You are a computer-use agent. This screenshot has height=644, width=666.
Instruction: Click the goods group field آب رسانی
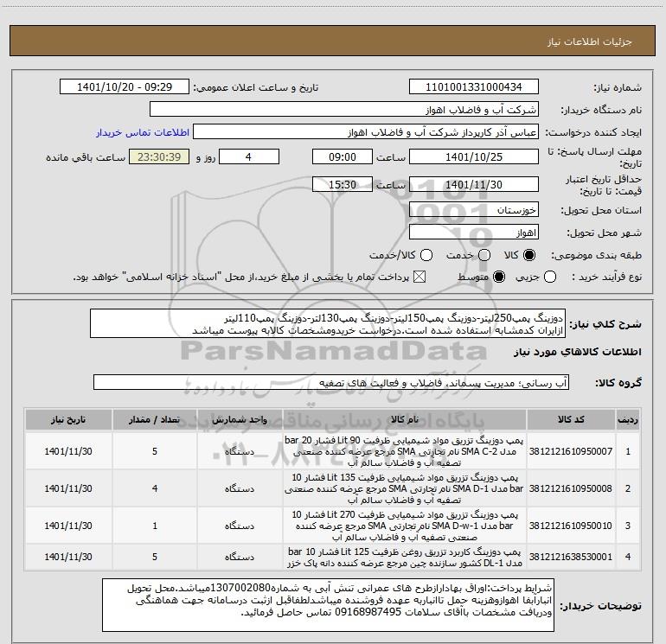click(x=331, y=382)
